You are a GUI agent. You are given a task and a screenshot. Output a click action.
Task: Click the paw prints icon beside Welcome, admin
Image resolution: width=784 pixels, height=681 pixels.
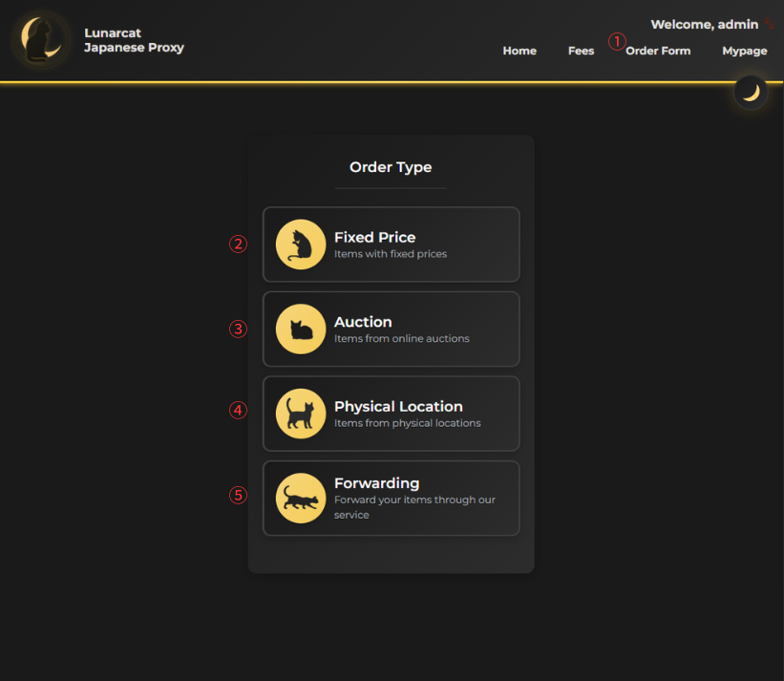click(770, 22)
